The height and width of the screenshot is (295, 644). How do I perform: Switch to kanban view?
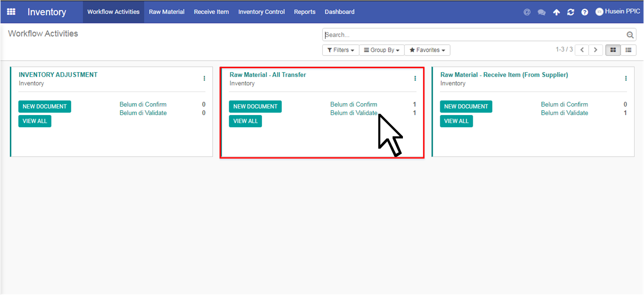(x=613, y=50)
